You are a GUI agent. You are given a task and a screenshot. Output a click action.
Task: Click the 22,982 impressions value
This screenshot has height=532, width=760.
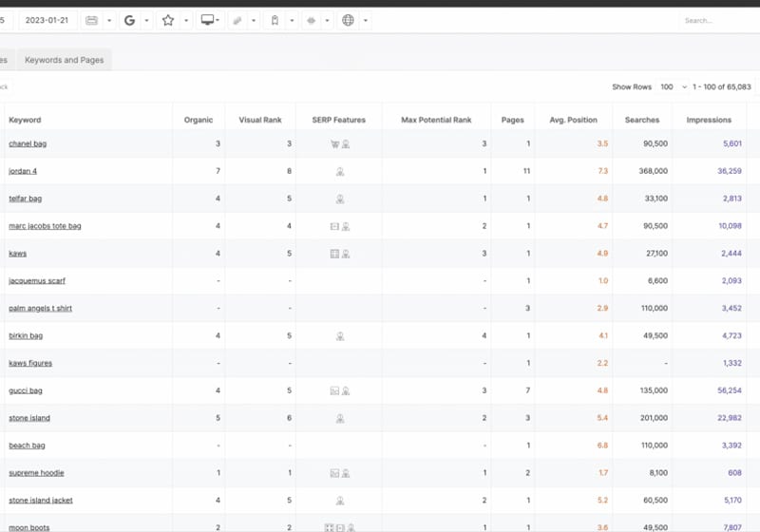[x=730, y=418]
